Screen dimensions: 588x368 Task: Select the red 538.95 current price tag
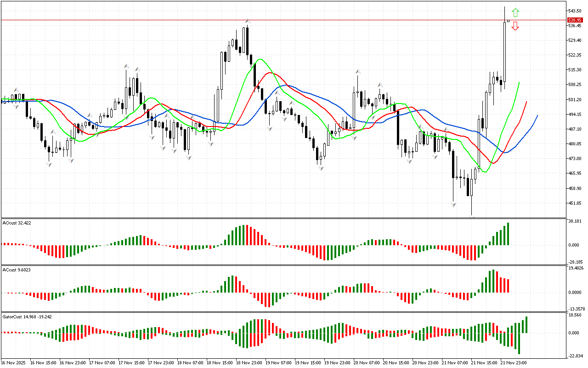click(x=575, y=20)
